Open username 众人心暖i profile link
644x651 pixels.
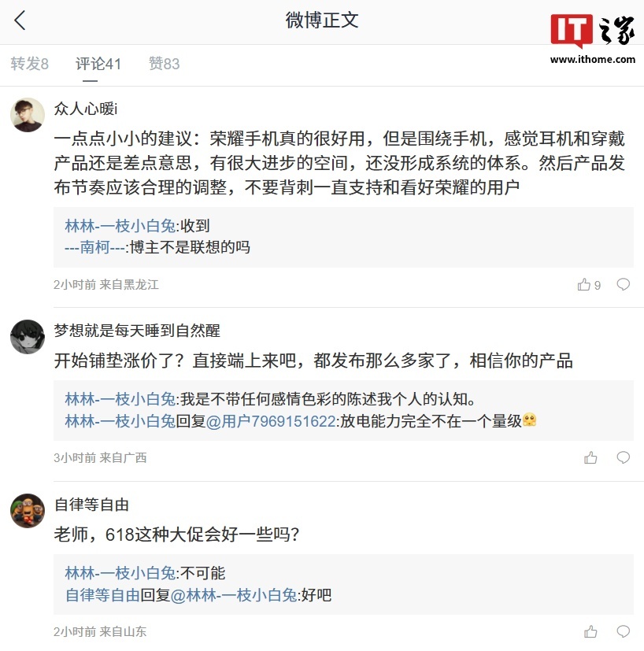pos(86,109)
